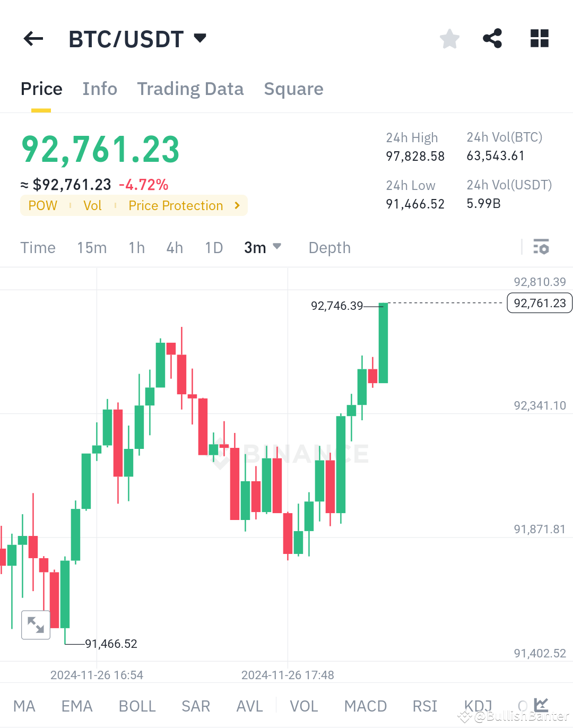Viewport: 573px width, 728px height.
Task: Select the 1D timeframe
Action: click(x=214, y=247)
